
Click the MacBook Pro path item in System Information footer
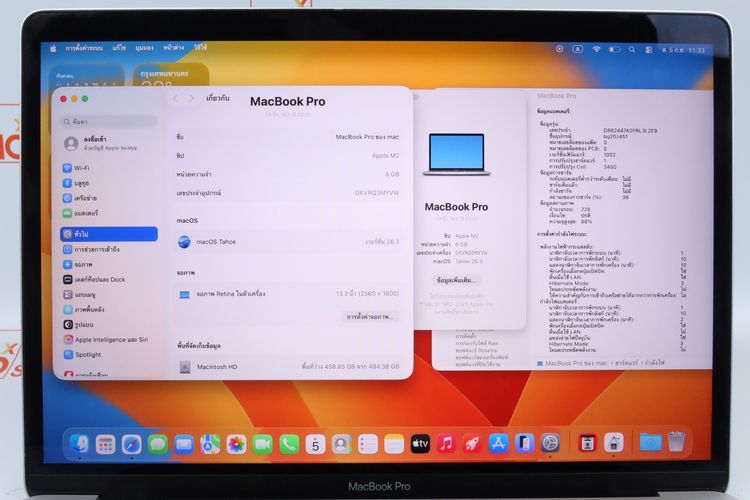point(572,363)
